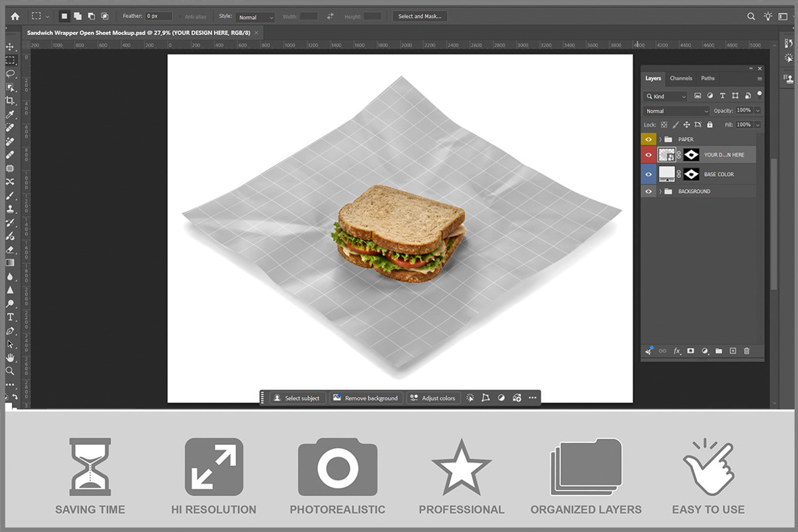Click the YOUR DESIGN HERE smart object thumbnail
798x532 pixels.
666,155
